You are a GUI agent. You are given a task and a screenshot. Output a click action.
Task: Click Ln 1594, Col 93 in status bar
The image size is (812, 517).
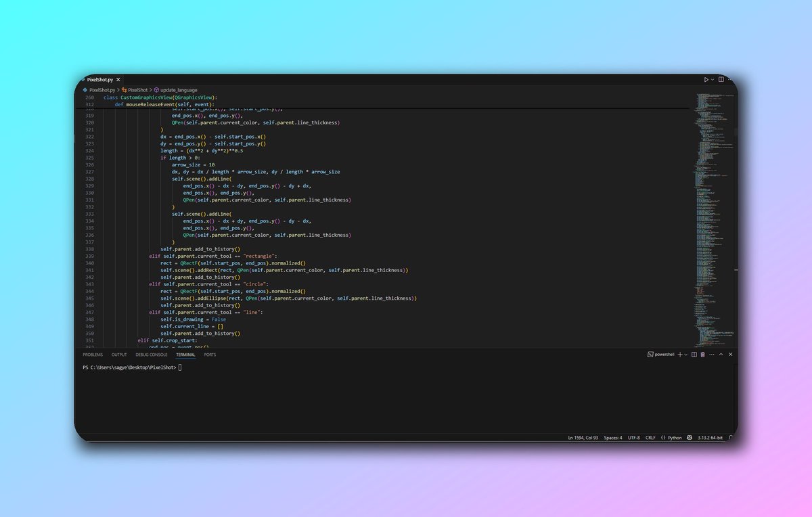pos(583,438)
